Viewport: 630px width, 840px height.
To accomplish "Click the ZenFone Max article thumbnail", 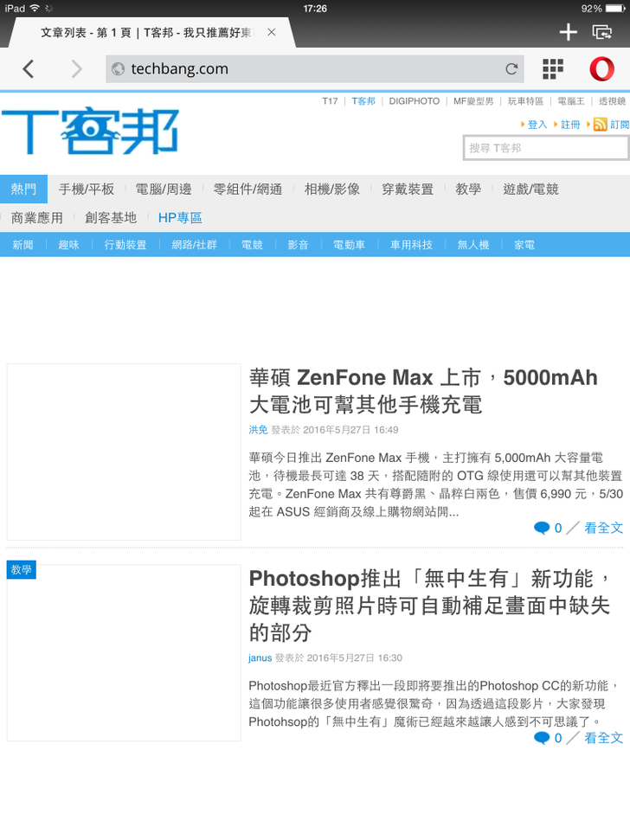I will tap(124, 452).
